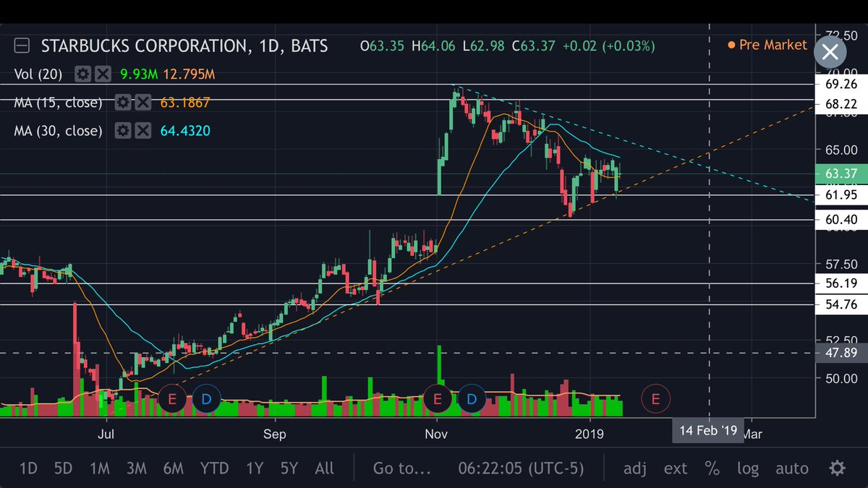Screen dimensions: 868x488
Task: Select the 1D time range
Action: [x=27, y=468]
